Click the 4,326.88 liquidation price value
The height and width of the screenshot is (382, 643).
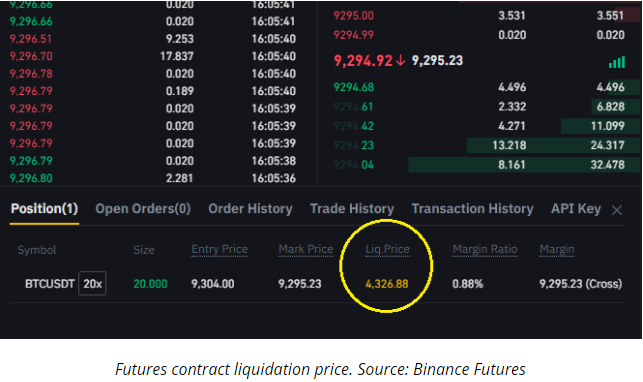tap(387, 284)
